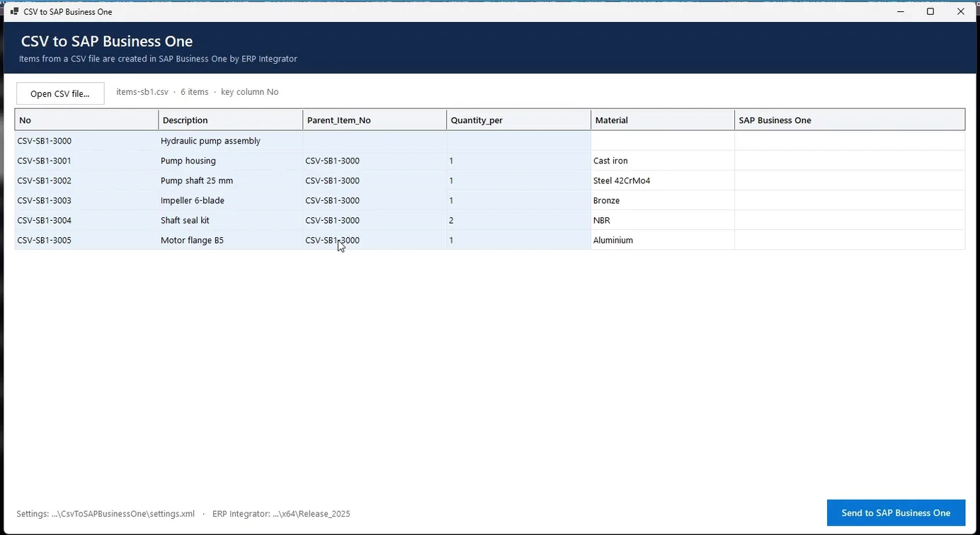Click the Bronze material cell
Image resolution: width=980 pixels, height=535 pixels.
coord(663,200)
